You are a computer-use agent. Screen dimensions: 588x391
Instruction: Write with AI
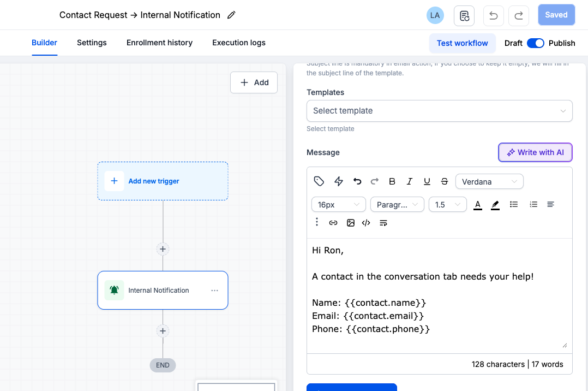pos(535,152)
